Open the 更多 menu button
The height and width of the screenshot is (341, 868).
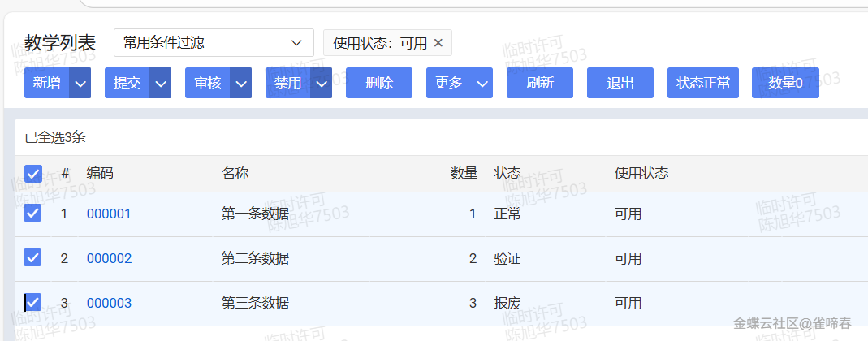tap(459, 83)
